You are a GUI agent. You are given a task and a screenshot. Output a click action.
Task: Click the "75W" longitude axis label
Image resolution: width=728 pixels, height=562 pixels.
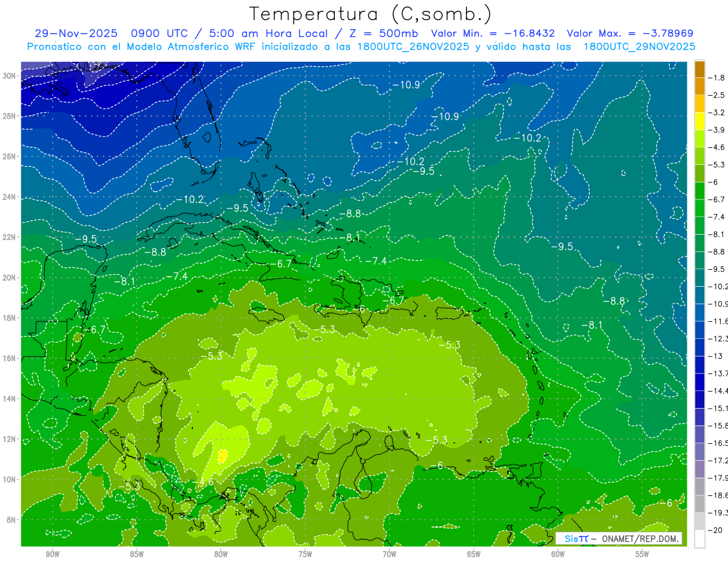305,555
